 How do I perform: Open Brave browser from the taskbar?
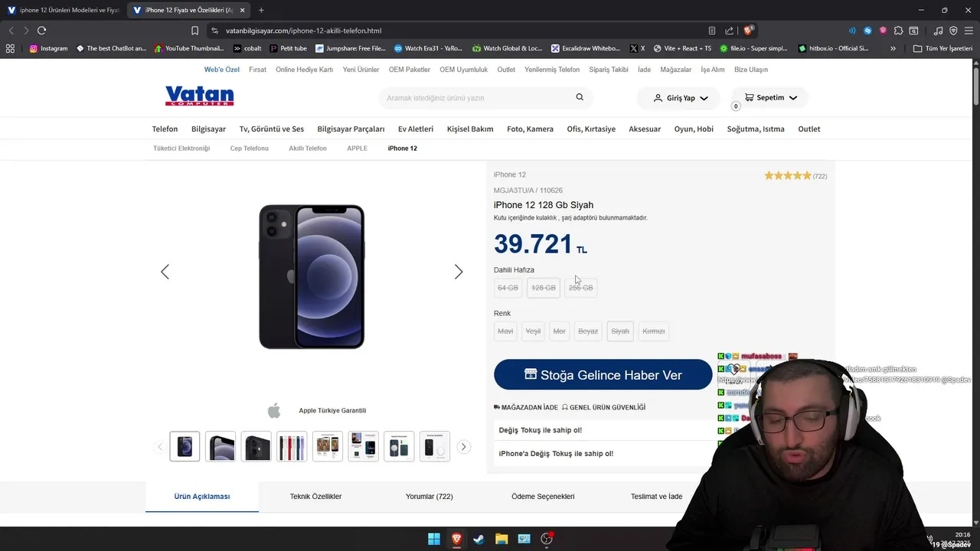tap(456, 539)
